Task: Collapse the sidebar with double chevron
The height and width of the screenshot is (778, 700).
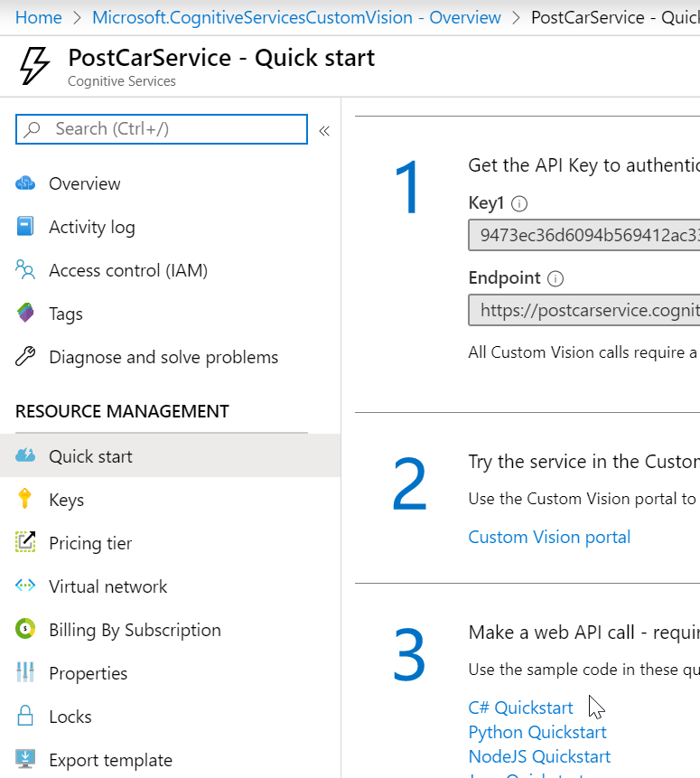Action: pyautogui.click(x=324, y=131)
